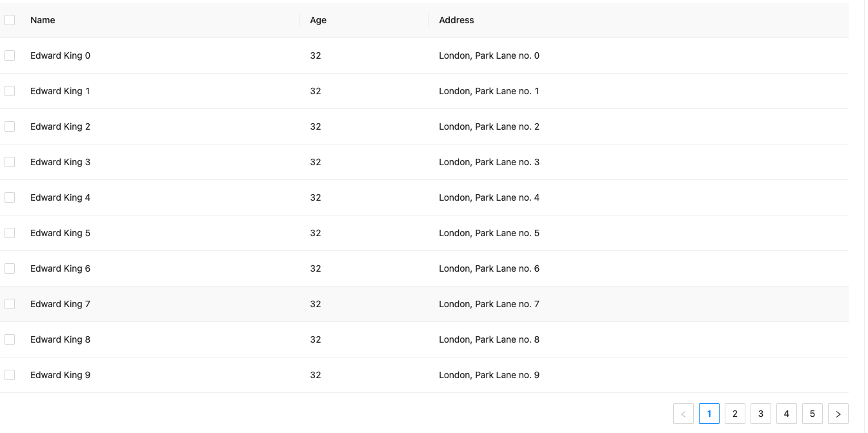Viewport: 868px width, 433px height.
Task: Enable the Edward King 9 checkbox
Action: pyautogui.click(x=10, y=375)
